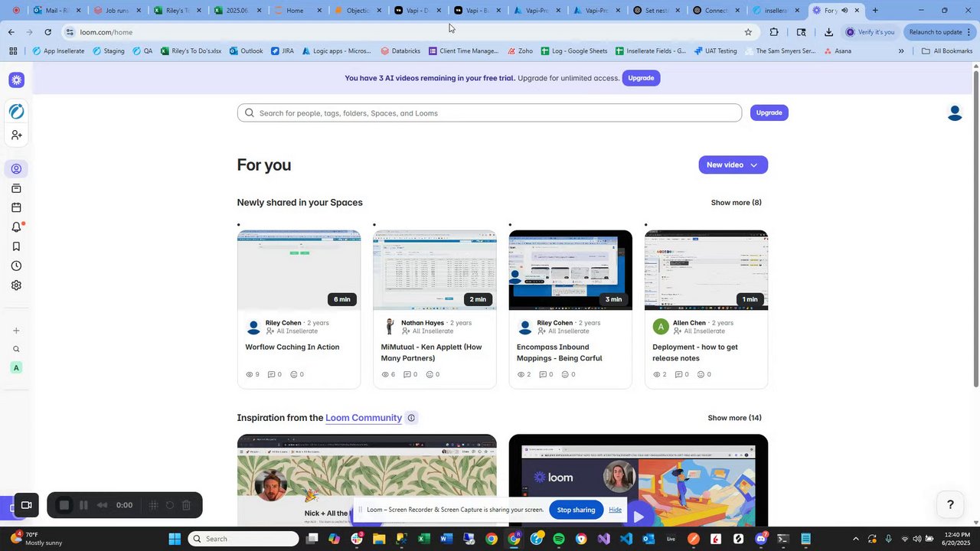This screenshot has width=980, height=551.
Task: Open Spotify from the taskbar
Action: tap(559, 539)
